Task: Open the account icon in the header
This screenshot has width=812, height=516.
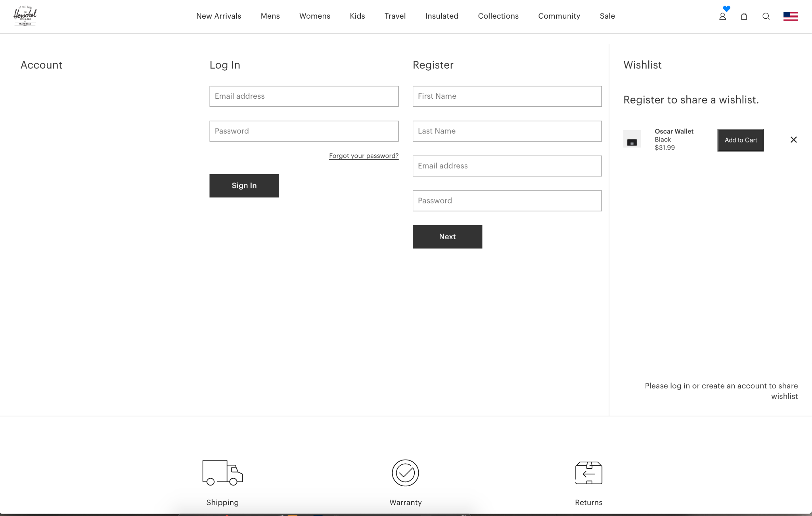Action: click(x=723, y=16)
